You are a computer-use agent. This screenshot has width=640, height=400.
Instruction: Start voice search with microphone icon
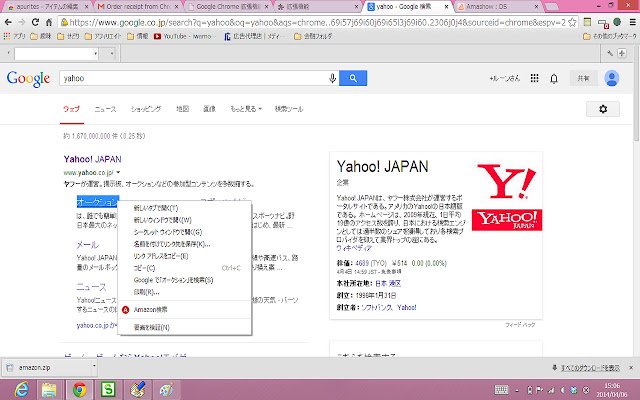(x=333, y=78)
